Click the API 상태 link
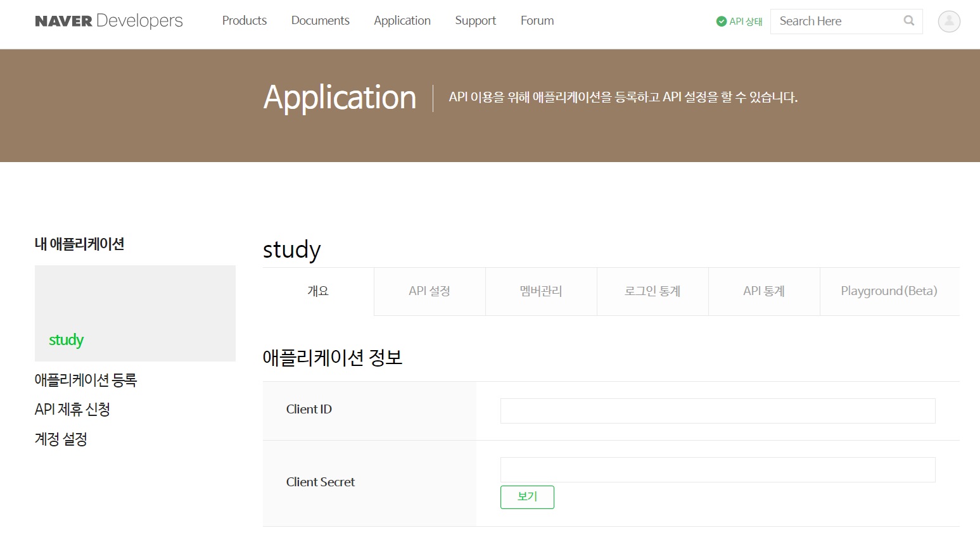This screenshot has width=980, height=535. [746, 22]
